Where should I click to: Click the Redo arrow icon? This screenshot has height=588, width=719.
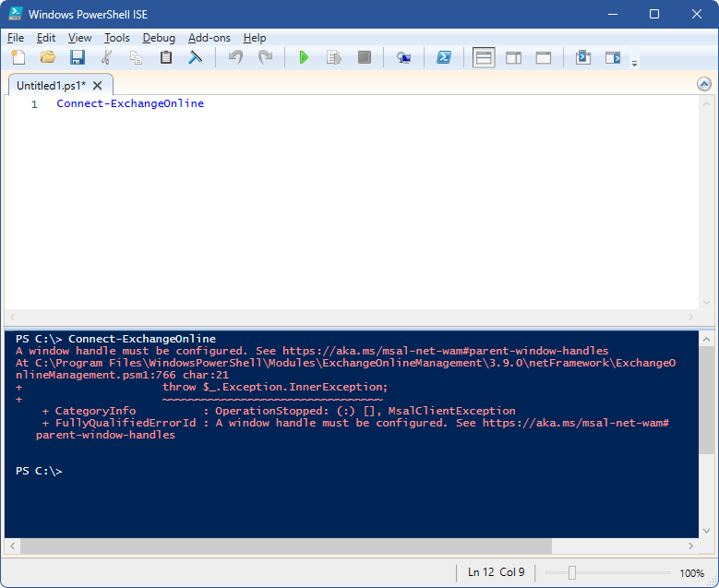(x=265, y=57)
